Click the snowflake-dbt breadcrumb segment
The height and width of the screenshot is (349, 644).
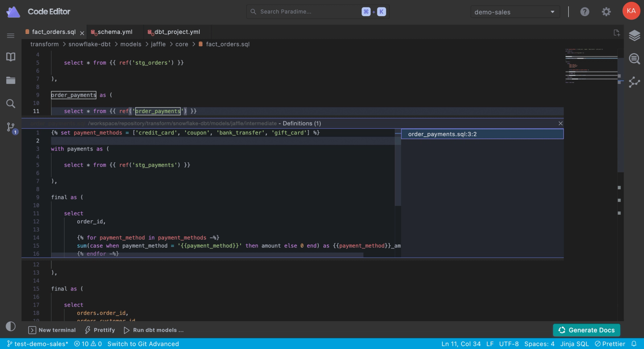(89, 44)
